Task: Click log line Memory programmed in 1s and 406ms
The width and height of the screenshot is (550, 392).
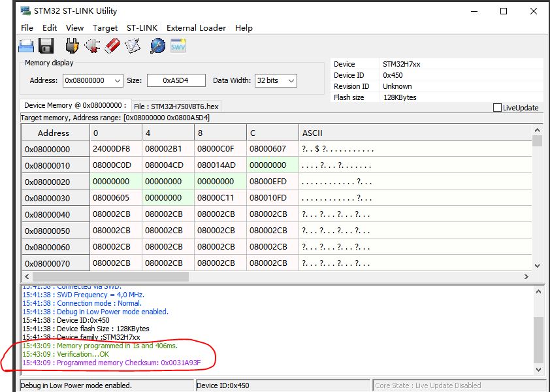Action: point(100,346)
